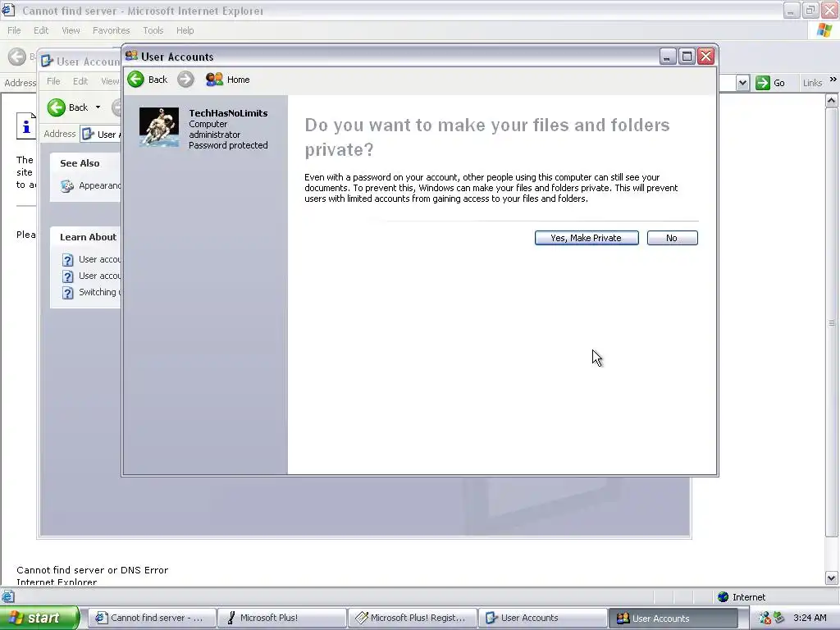This screenshot has width=840, height=630.
Task: Choose No for making files private
Action: click(672, 238)
